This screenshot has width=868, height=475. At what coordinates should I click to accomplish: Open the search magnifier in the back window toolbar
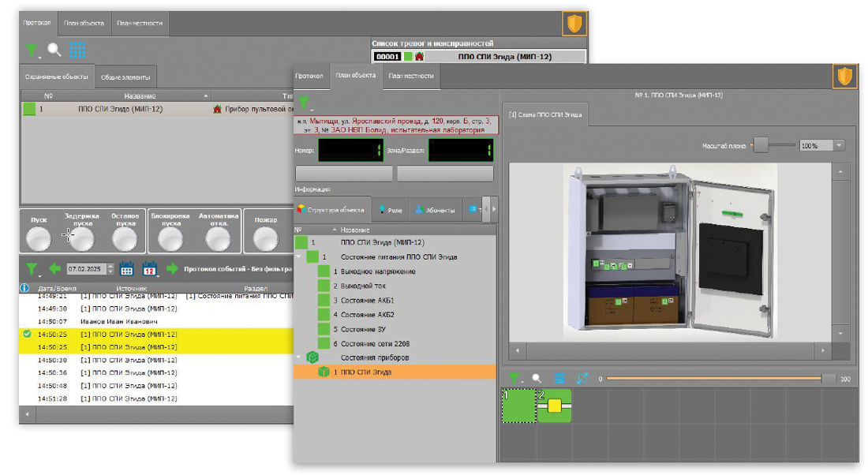point(54,50)
